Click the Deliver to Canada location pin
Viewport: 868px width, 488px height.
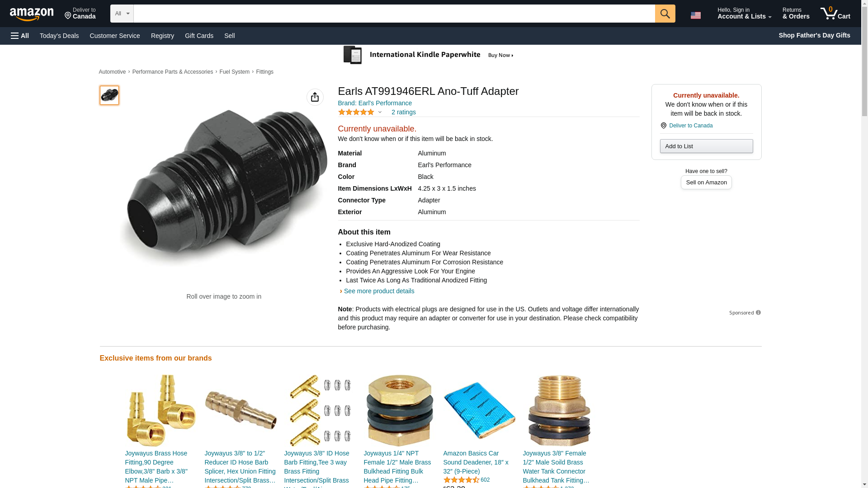[663, 126]
